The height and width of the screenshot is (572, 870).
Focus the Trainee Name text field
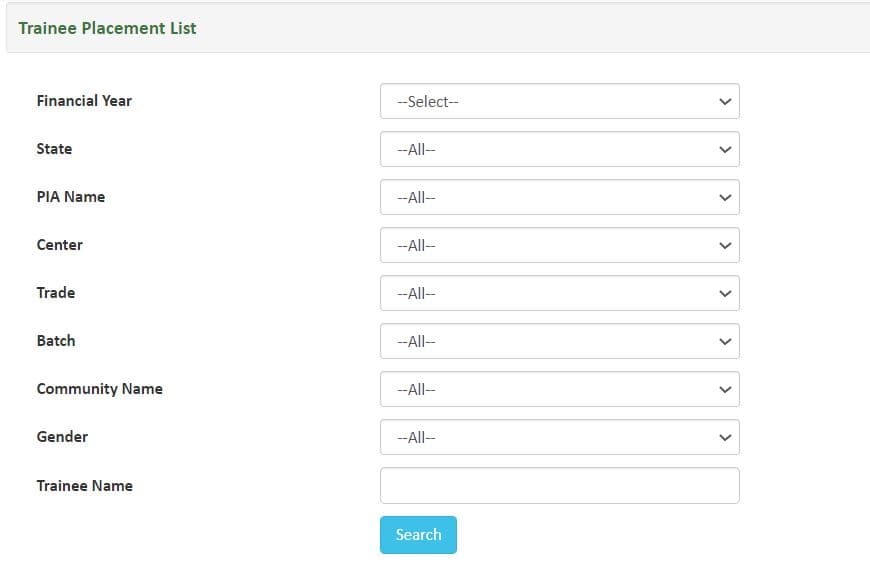(x=559, y=485)
